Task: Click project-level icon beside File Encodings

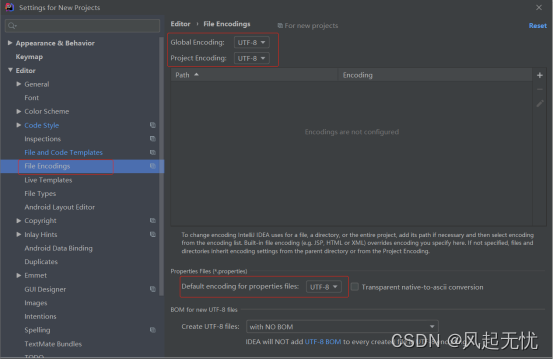Action: coord(153,166)
